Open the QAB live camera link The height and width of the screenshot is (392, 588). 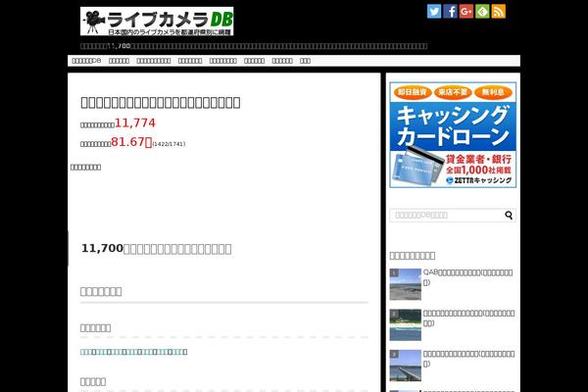pos(468,277)
